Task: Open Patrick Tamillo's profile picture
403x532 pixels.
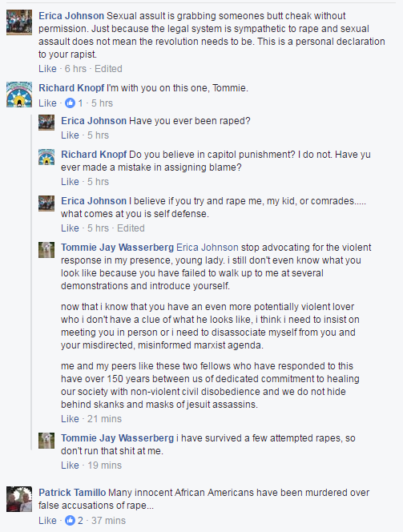Action: pyautogui.click(x=19, y=499)
